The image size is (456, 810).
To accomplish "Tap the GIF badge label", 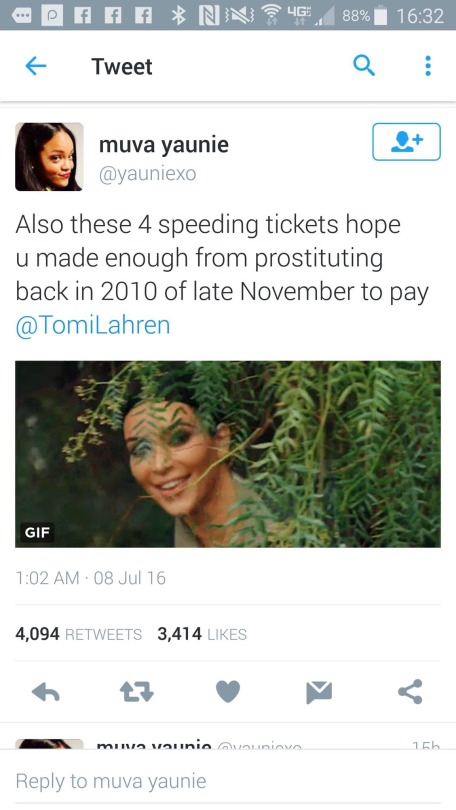I will pyautogui.click(x=38, y=532).
